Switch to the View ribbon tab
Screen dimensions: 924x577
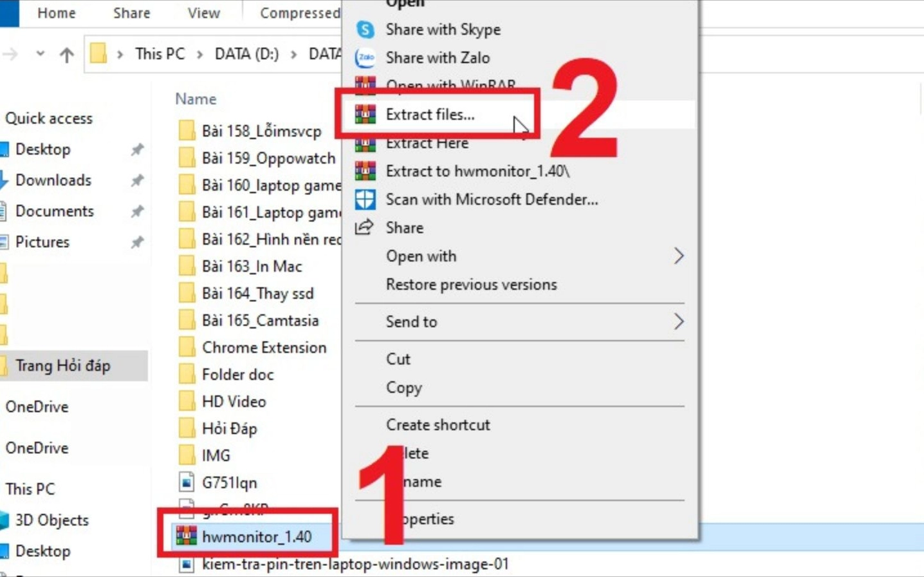(203, 13)
